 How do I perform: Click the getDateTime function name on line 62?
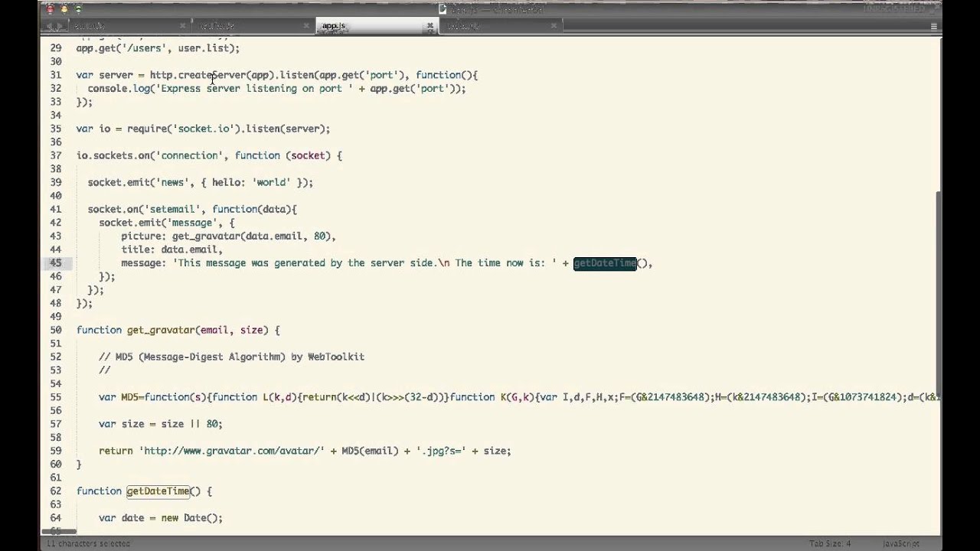coord(158,491)
